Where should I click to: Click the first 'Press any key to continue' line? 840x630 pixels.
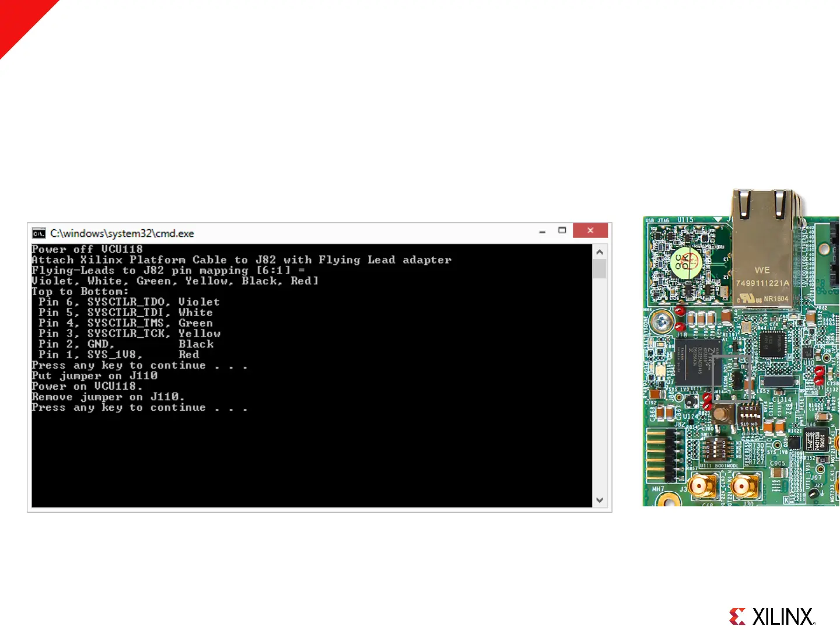(x=139, y=365)
